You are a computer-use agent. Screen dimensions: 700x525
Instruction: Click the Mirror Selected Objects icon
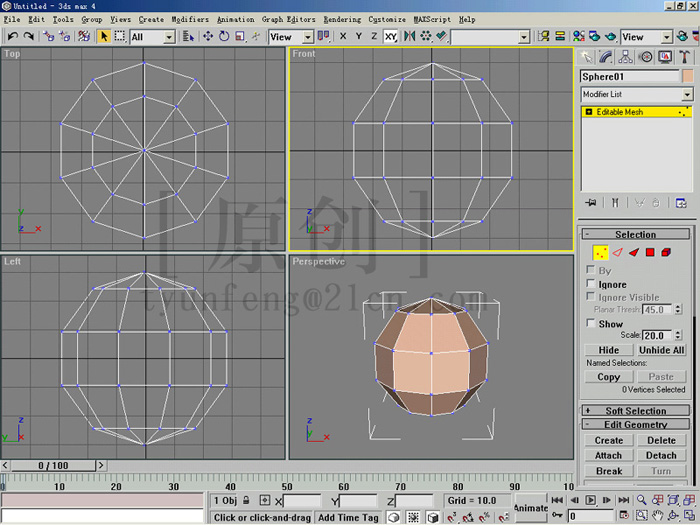click(x=409, y=36)
